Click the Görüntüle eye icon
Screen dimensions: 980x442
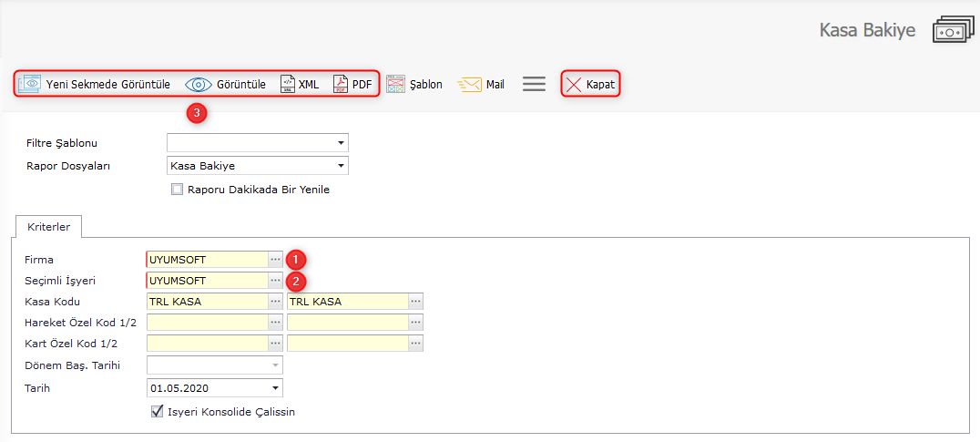click(x=198, y=85)
